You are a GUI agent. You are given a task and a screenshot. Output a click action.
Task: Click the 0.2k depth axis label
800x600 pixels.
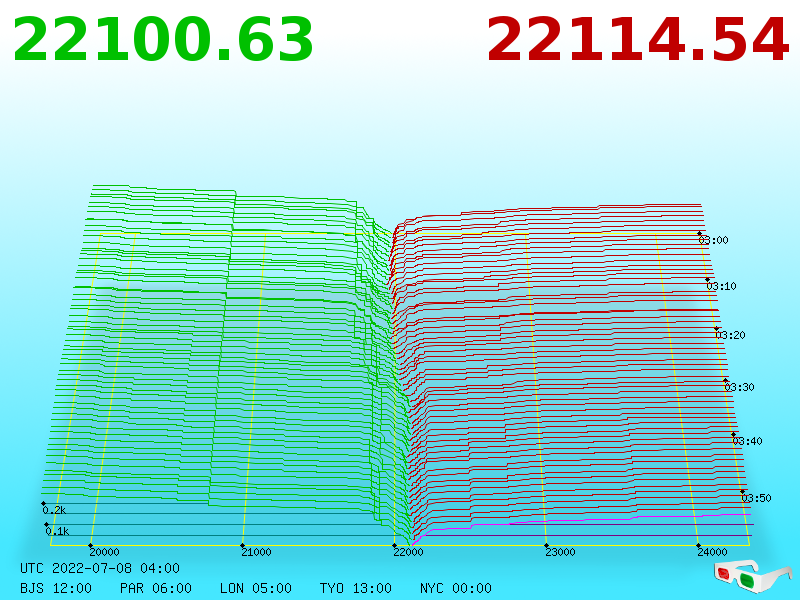[54, 510]
